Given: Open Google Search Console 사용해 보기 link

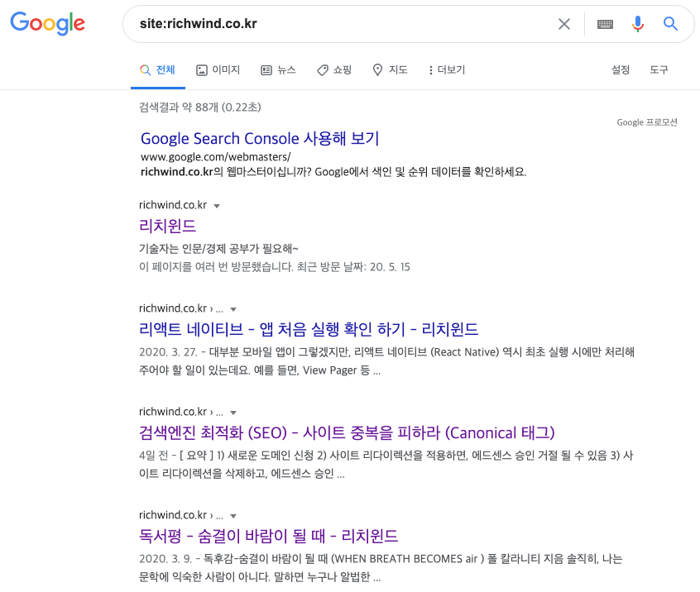Looking at the screenshot, I should coord(260,139).
